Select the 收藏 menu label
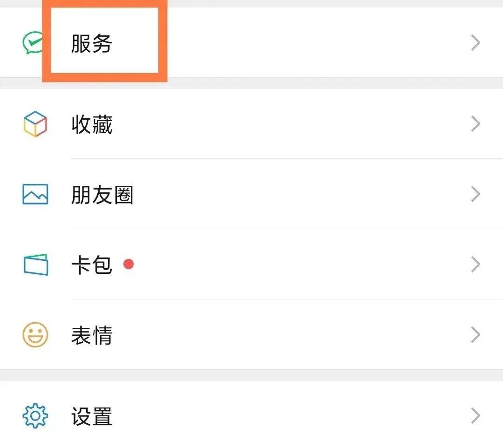 [92, 124]
